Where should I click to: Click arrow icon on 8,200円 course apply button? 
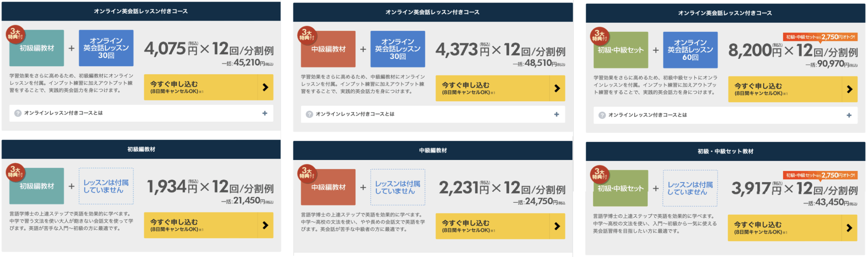point(849,90)
